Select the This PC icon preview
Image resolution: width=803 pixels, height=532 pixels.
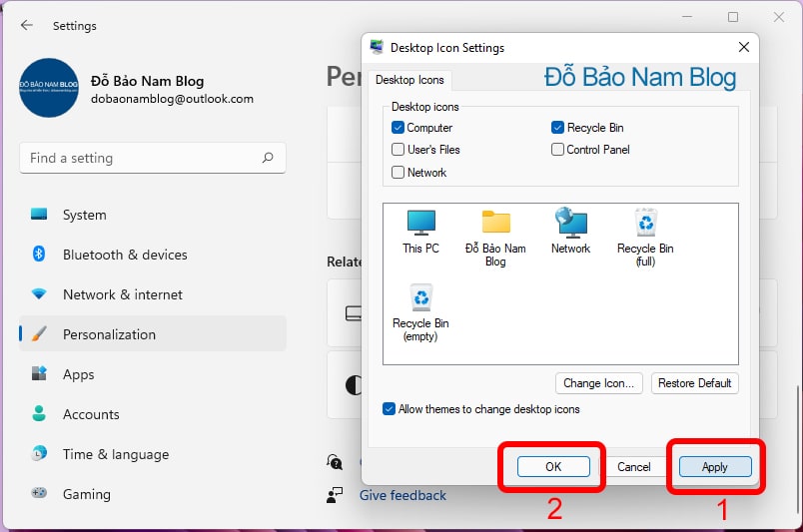click(420, 224)
